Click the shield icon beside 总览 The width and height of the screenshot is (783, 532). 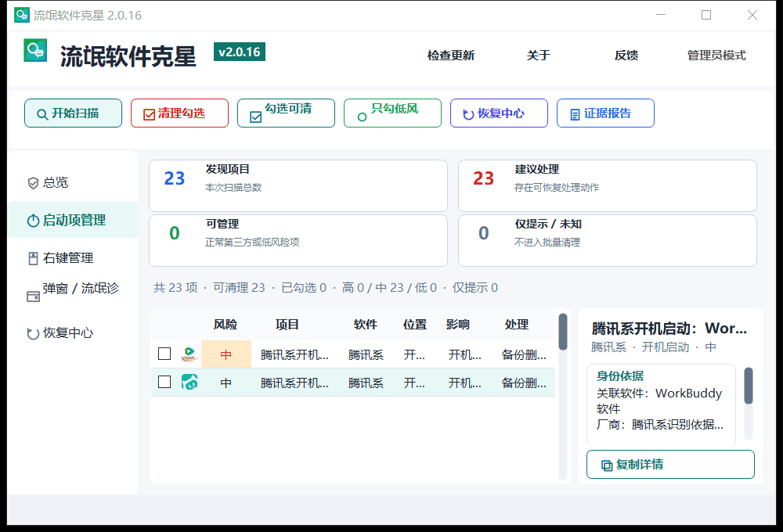[33, 183]
